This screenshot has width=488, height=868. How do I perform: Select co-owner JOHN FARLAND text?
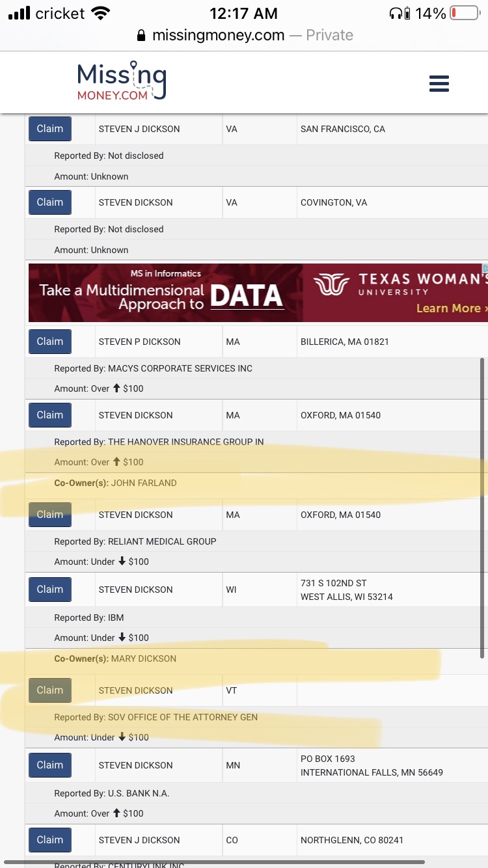[144, 483]
